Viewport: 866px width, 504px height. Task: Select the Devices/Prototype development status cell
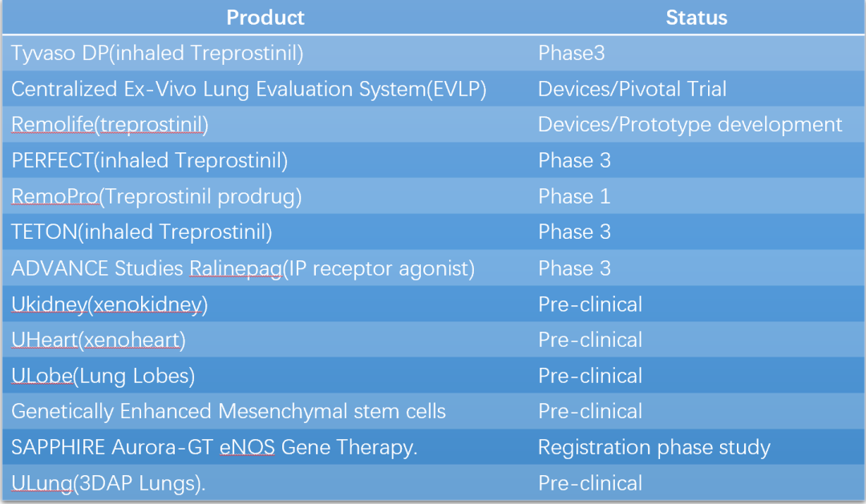[x=690, y=125]
